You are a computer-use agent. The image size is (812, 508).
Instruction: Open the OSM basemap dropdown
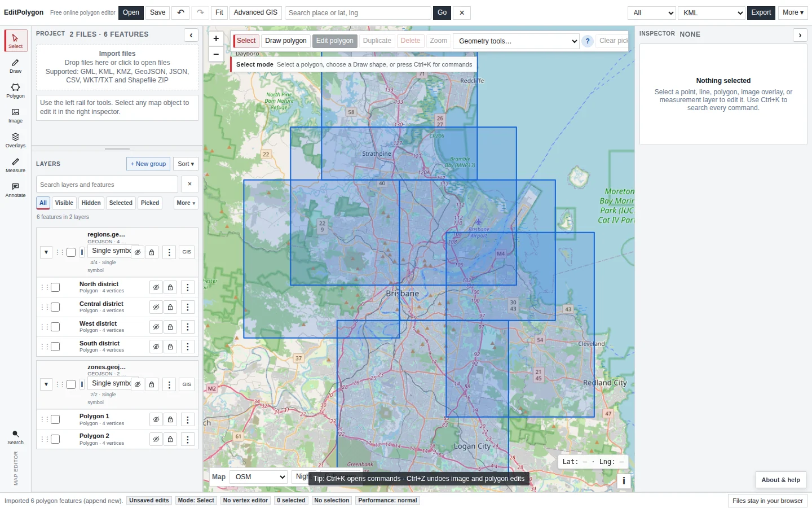coord(259,477)
